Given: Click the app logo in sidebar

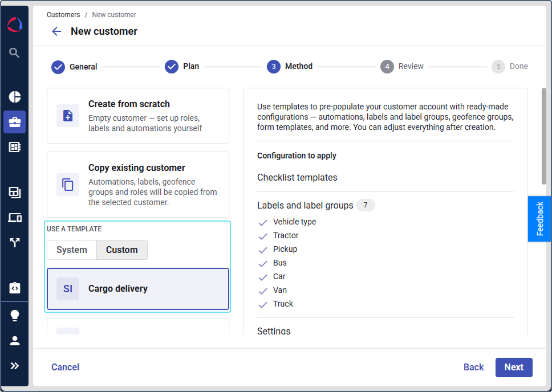Looking at the screenshot, I should point(14,24).
